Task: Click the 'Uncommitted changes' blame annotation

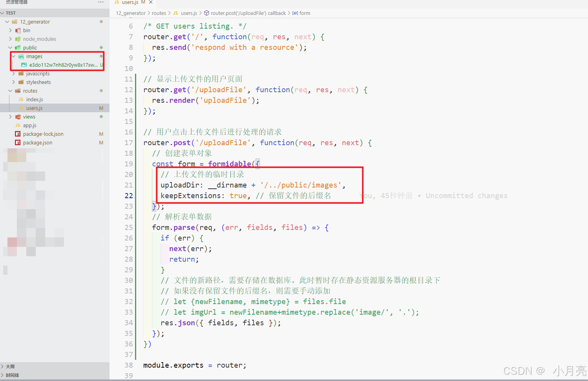Action: pos(466,195)
